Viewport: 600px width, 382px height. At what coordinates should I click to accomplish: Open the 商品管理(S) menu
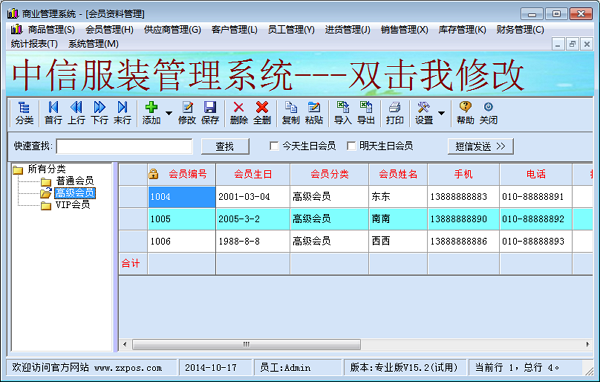pos(51,29)
